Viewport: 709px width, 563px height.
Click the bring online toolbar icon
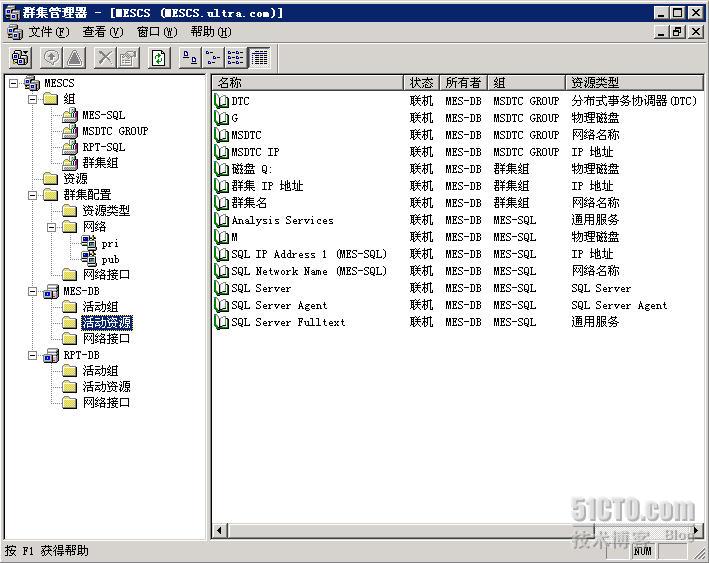tap(51, 58)
